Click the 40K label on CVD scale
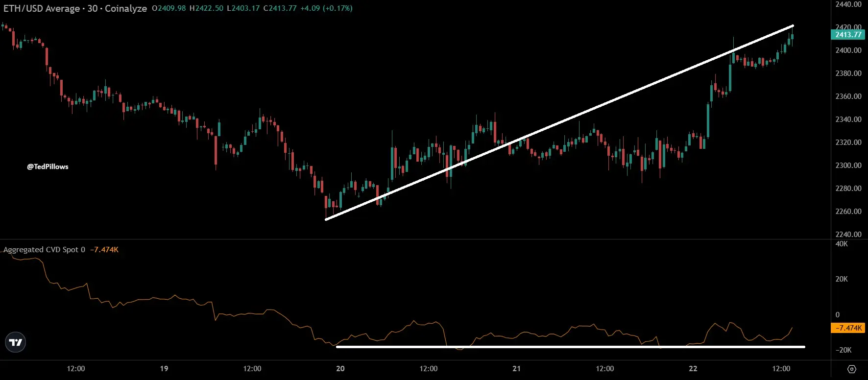868x380 pixels. click(842, 244)
